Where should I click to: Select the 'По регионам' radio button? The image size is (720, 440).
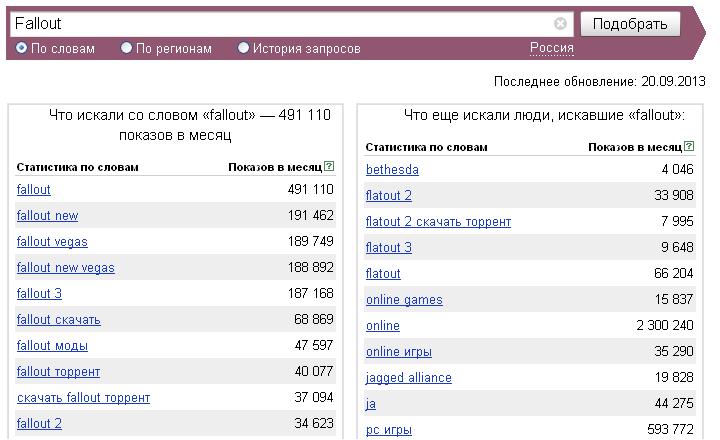coord(126,47)
